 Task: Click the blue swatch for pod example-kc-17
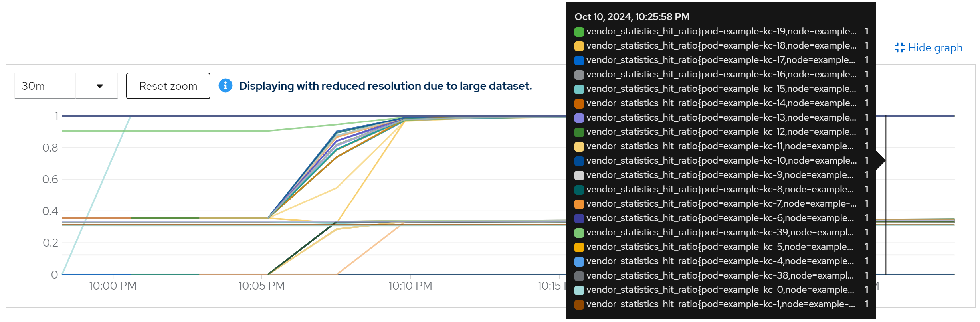tap(579, 60)
